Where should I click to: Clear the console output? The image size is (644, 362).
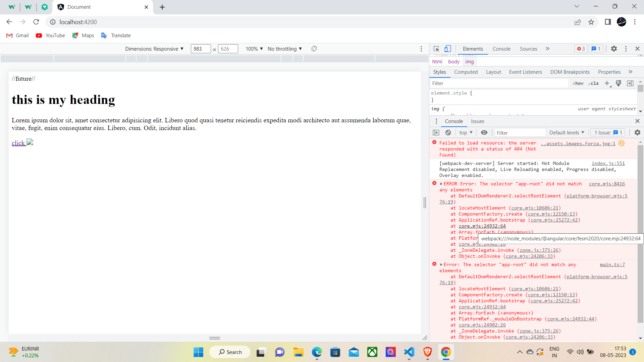coord(448,132)
